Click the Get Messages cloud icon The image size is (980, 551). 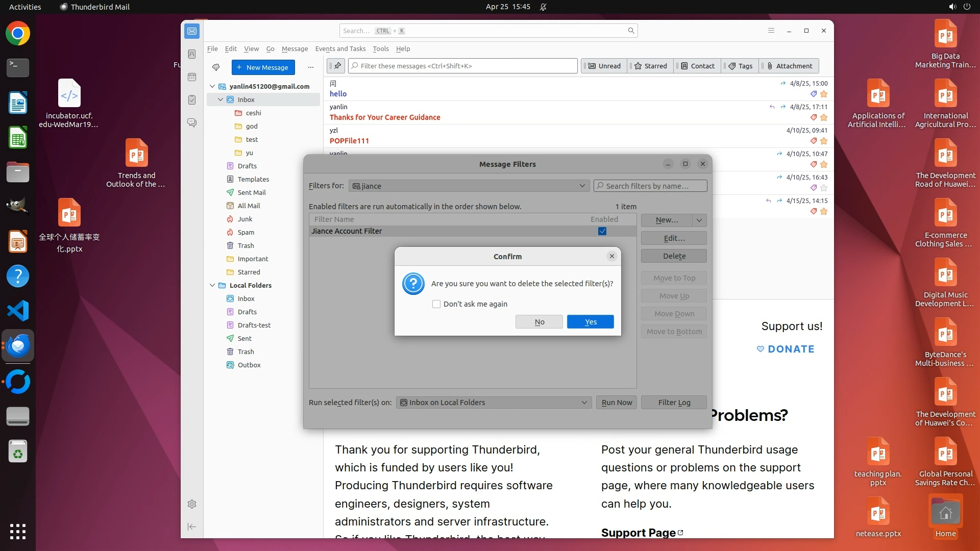[x=216, y=67]
